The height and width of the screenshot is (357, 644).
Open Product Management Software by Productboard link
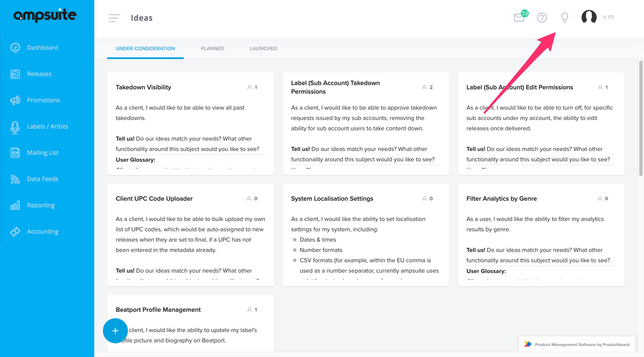577,345
